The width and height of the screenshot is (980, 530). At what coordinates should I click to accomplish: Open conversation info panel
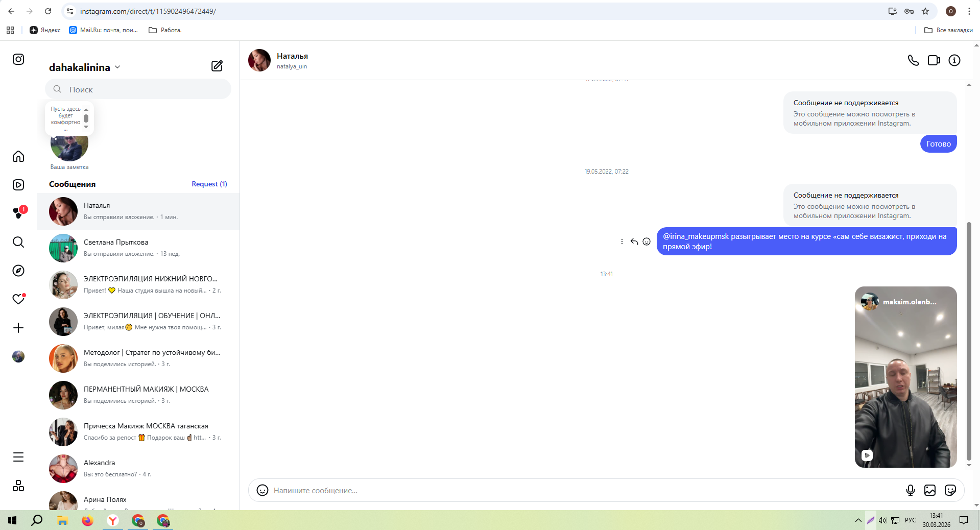[954, 60]
